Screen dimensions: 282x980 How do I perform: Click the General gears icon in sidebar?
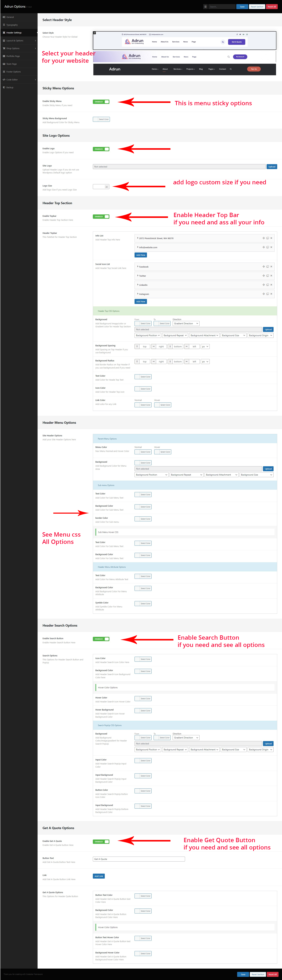pyautogui.click(x=4, y=17)
